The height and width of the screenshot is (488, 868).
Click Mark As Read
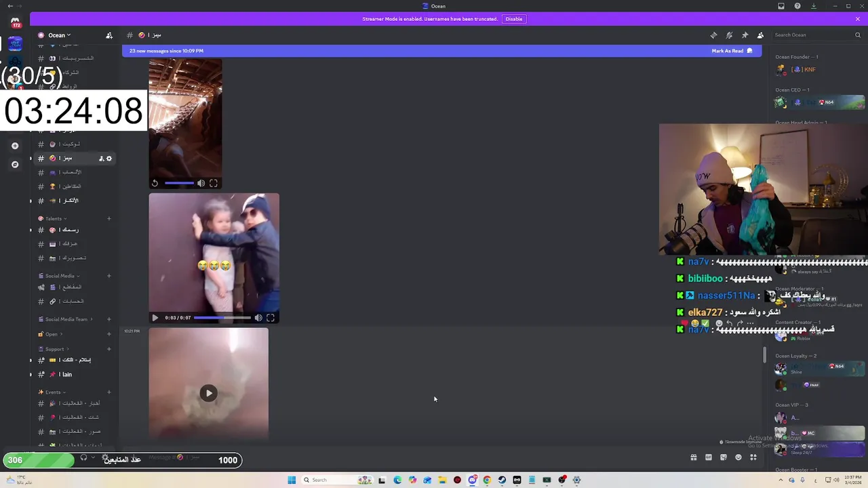click(732, 51)
